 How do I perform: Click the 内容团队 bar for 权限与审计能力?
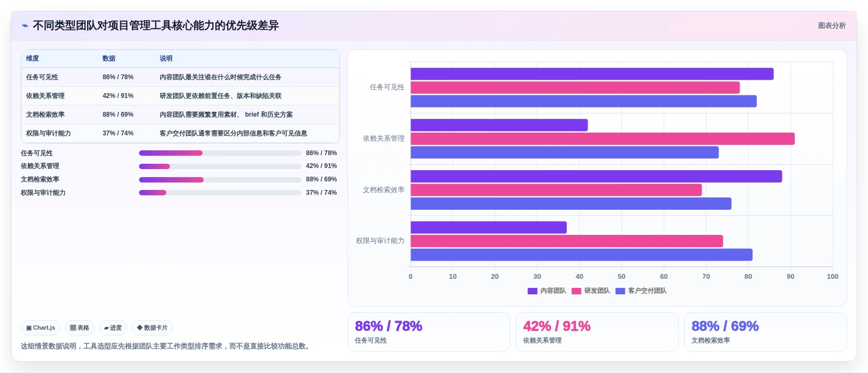click(489, 227)
